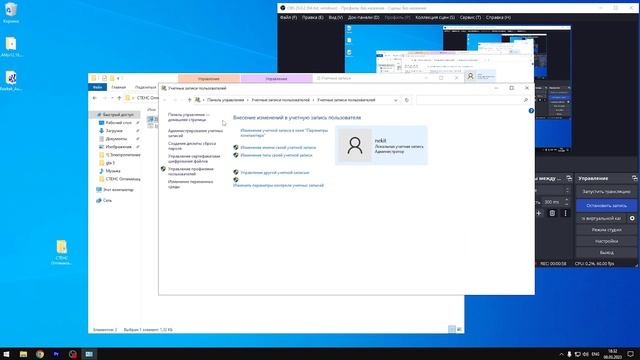Open the 'Файл' tab in File Explorer
The image size is (640, 360).
(x=97, y=87)
